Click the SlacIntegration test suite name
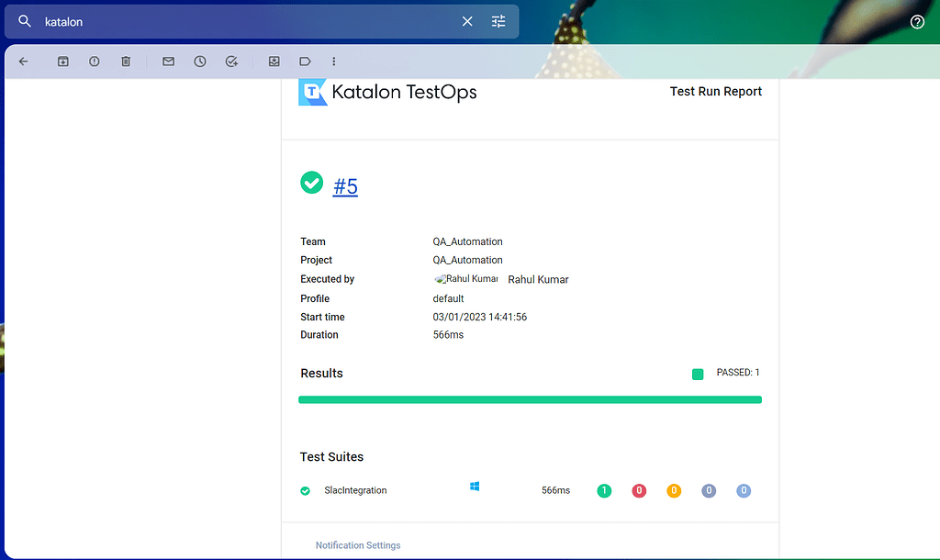Screen dimensions: 940x560 [355, 490]
